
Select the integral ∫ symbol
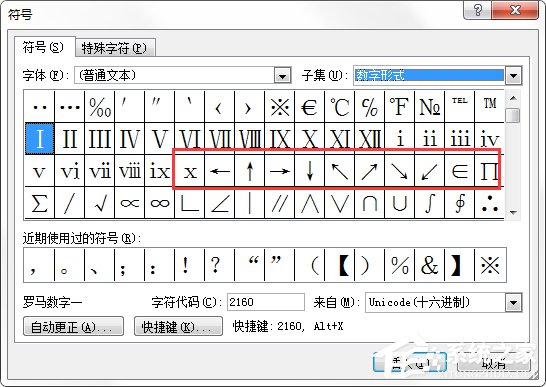(429, 203)
